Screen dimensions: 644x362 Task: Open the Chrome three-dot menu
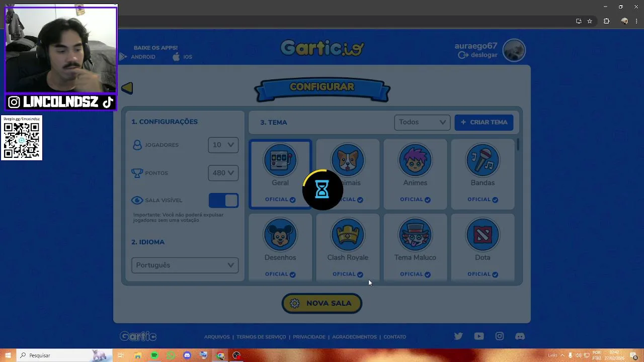pos(636,21)
